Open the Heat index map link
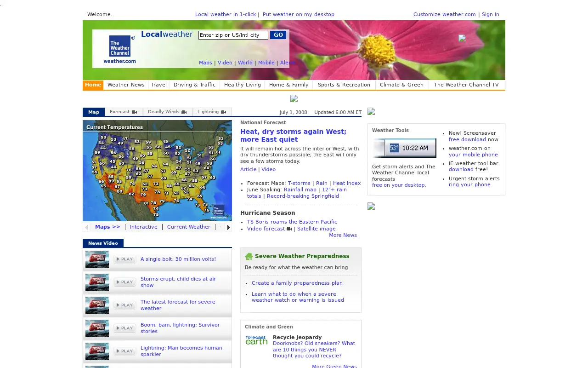This screenshot has height=368, width=588. [347, 183]
